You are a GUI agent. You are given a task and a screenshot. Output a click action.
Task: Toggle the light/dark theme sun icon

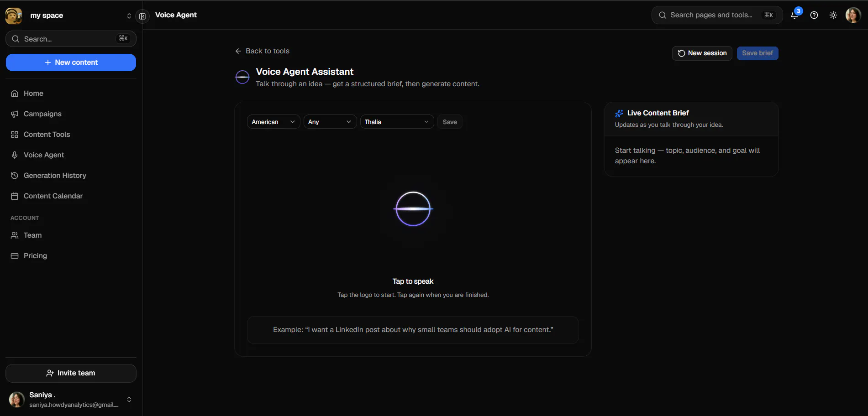833,15
